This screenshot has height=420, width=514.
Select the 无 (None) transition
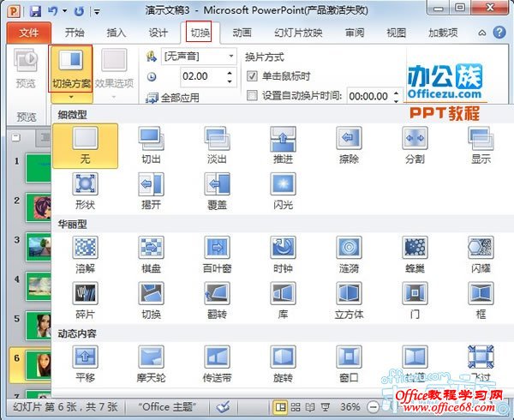(85, 146)
